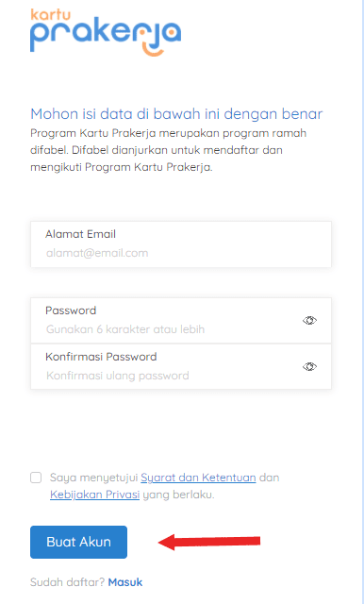The image size is (364, 604).
Task: Tick the Saya menyetujui agreement checkbox
Action: click(x=36, y=478)
